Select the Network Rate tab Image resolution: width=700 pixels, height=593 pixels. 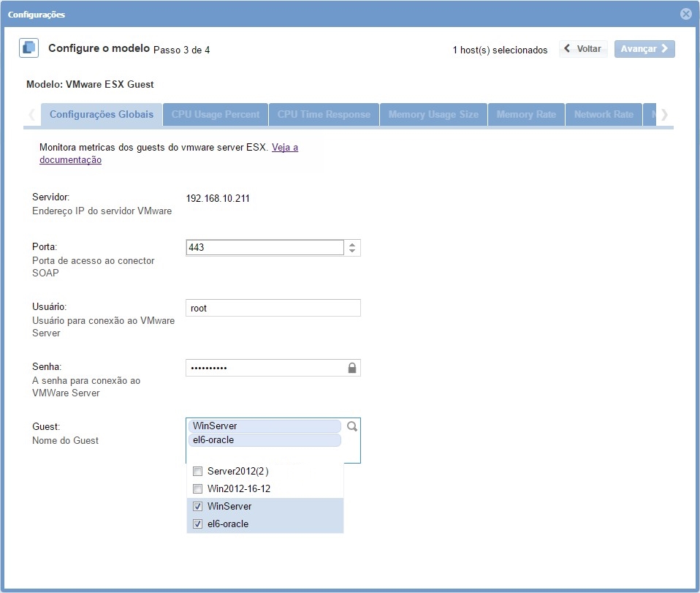[x=603, y=115]
